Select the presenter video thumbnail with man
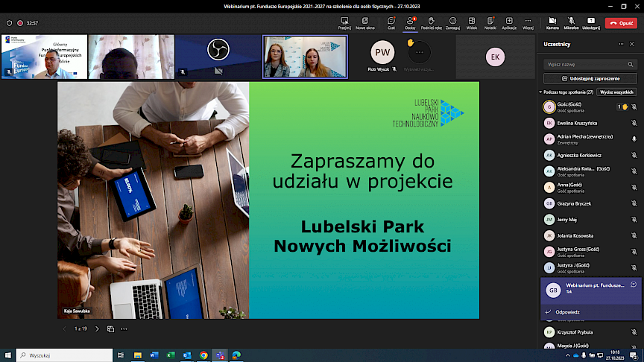Viewport: 644px width, 362px height. pos(45,57)
